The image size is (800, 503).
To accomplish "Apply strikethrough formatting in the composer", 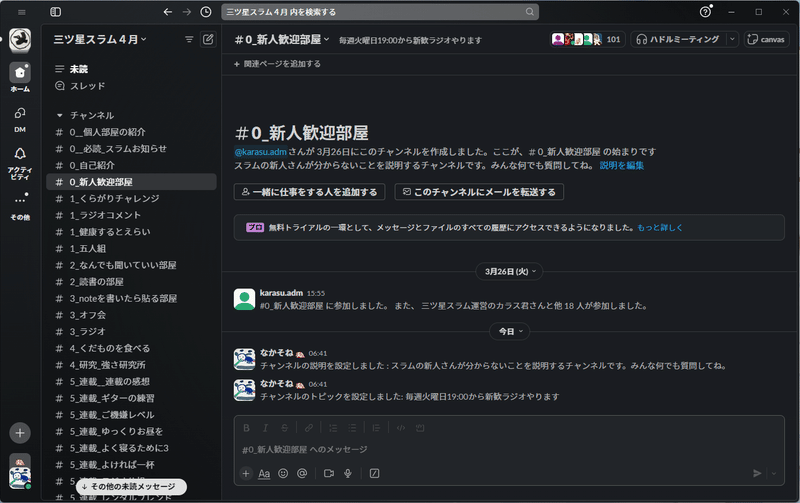I will pyautogui.click(x=285, y=427).
